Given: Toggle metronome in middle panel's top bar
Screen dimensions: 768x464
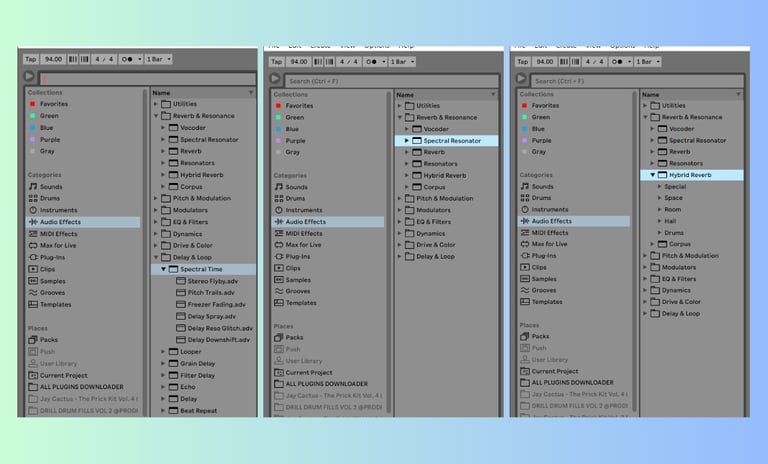Looking at the screenshot, I should 372,62.
